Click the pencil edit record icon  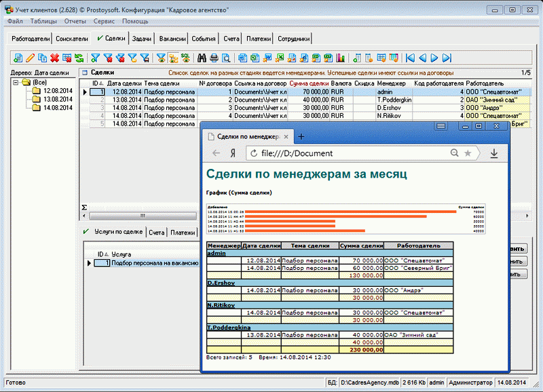click(x=30, y=58)
